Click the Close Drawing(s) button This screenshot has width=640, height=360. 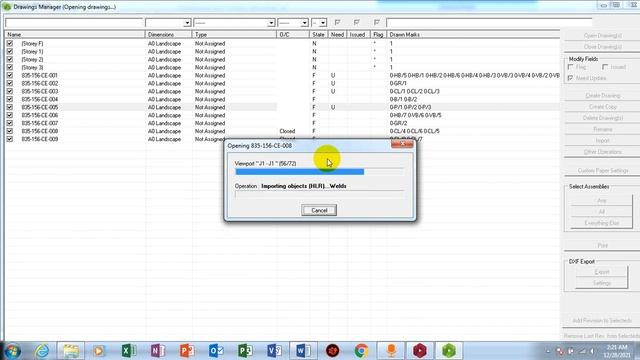coord(602,47)
